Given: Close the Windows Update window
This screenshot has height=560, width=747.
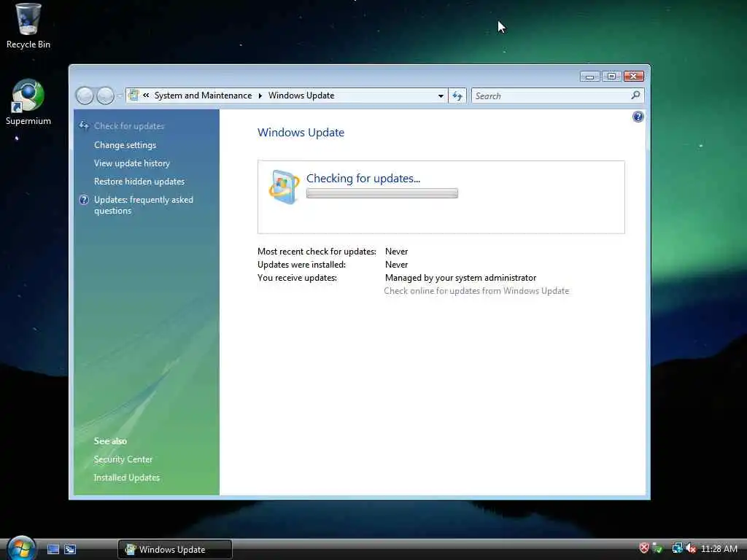Looking at the screenshot, I should click(x=634, y=76).
